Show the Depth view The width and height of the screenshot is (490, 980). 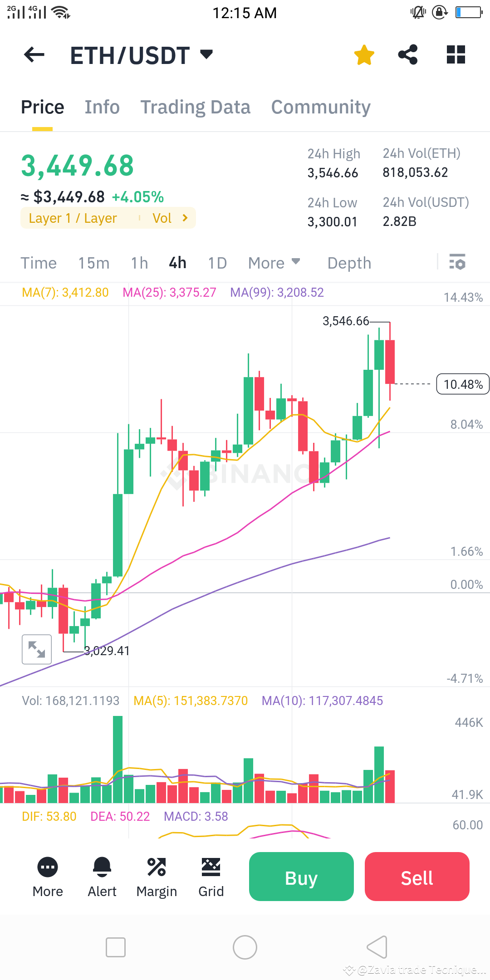pos(349,262)
